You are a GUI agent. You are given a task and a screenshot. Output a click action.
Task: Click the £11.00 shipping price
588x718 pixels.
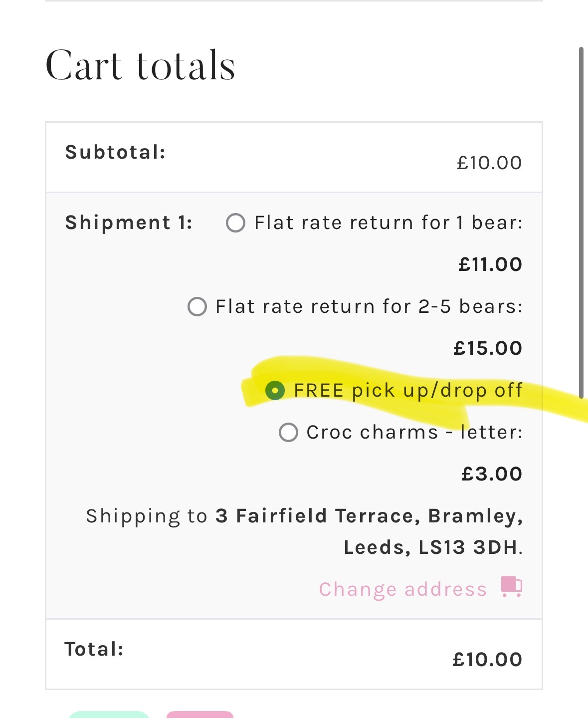coord(490,264)
